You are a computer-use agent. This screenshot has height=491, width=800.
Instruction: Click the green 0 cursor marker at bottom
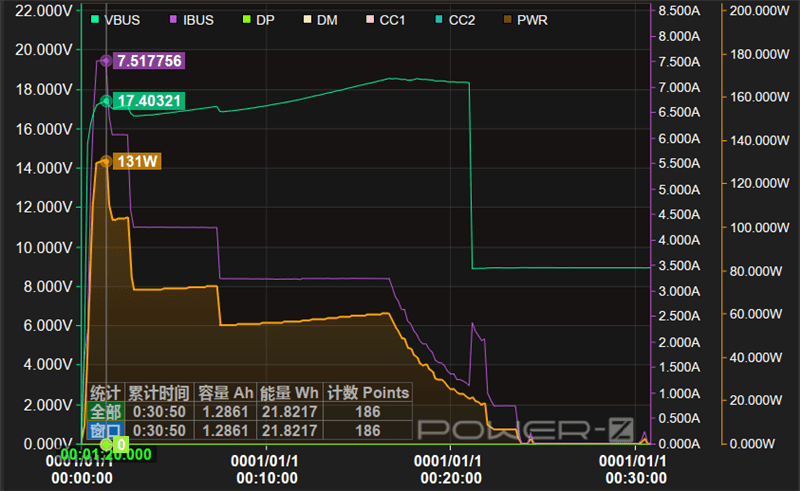(x=121, y=445)
